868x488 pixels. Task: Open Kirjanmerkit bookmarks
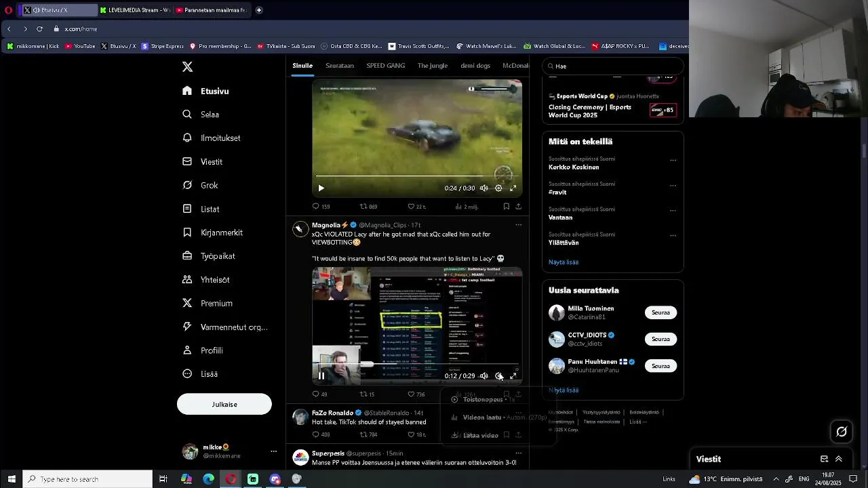coord(212,232)
